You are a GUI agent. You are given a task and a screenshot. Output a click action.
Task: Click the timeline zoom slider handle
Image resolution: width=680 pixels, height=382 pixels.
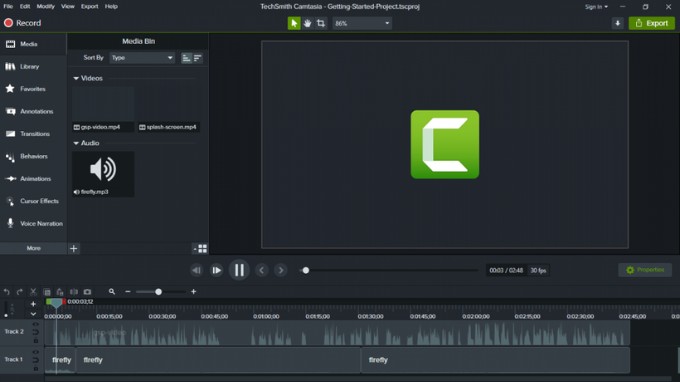click(159, 292)
